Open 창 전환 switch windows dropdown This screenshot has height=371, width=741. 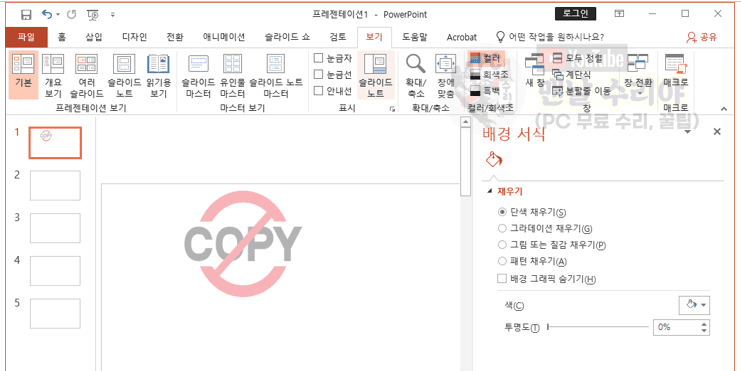[x=638, y=75]
